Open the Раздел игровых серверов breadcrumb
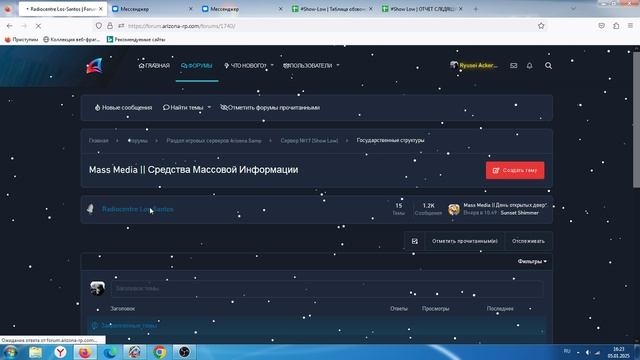Viewport: 640px width, 360px height. [213, 140]
